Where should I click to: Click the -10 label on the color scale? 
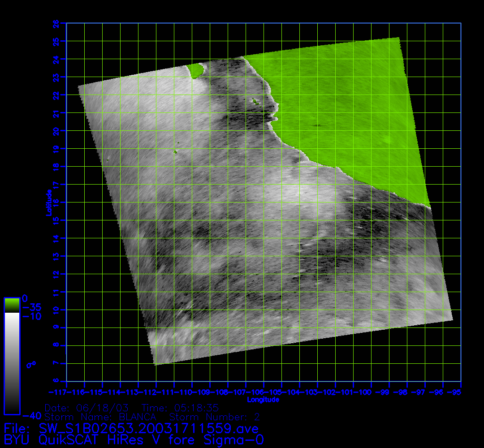(x=32, y=316)
